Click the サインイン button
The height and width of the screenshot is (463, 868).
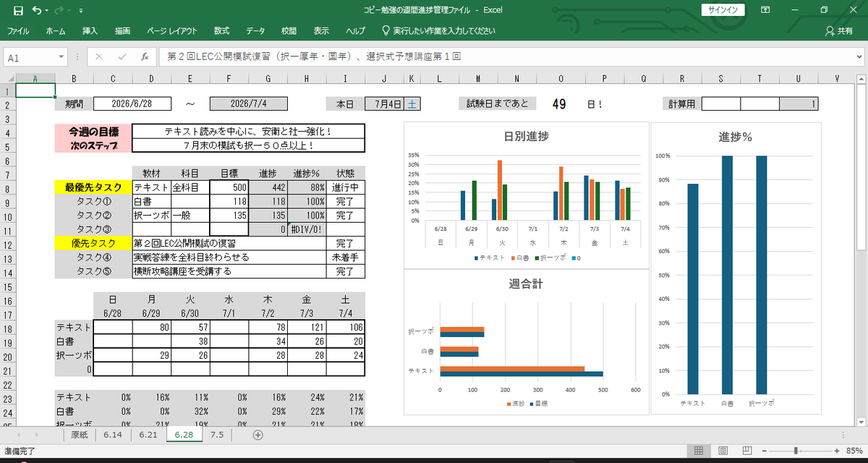723,10
